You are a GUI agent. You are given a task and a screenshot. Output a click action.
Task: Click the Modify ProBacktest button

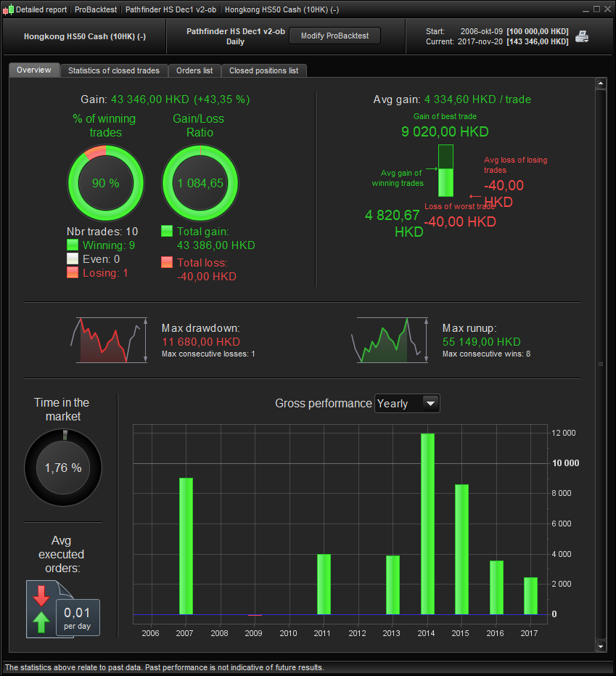click(x=334, y=36)
